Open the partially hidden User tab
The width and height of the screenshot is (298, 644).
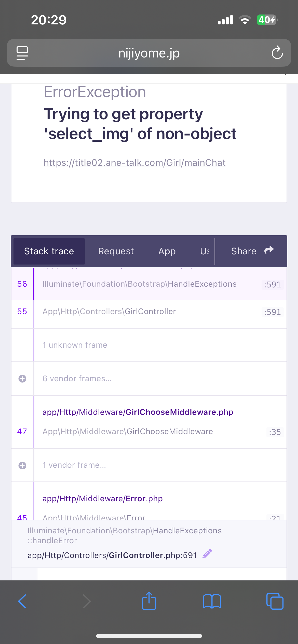pos(205,251)
